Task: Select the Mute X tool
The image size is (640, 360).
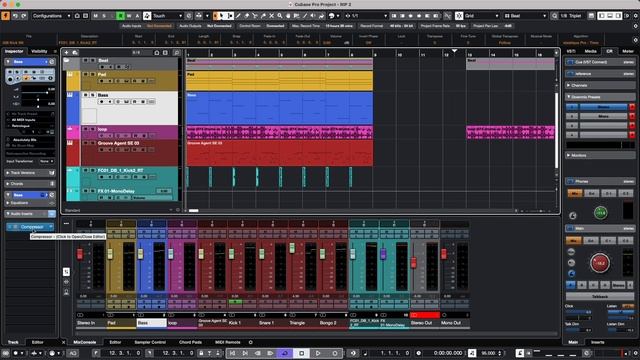Action: 271,16
